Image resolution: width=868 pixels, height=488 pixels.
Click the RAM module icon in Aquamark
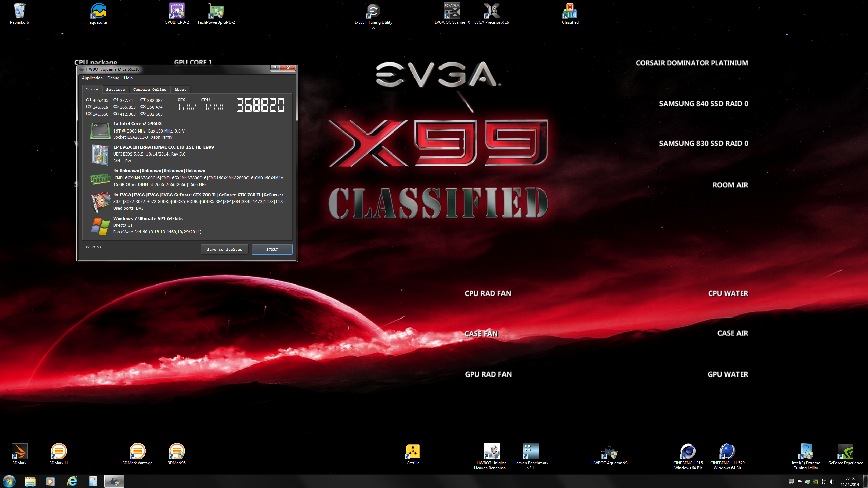point(100,179)
